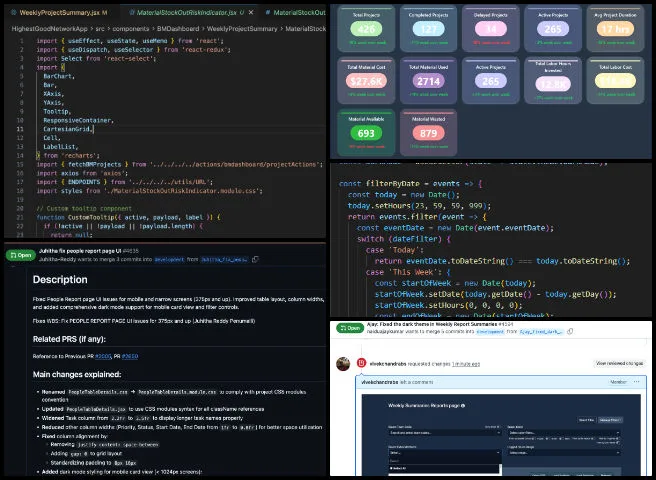Click HighestGoodNetworkApp in the breadcrumb
The image size is (656, 480).
point(49,28)
